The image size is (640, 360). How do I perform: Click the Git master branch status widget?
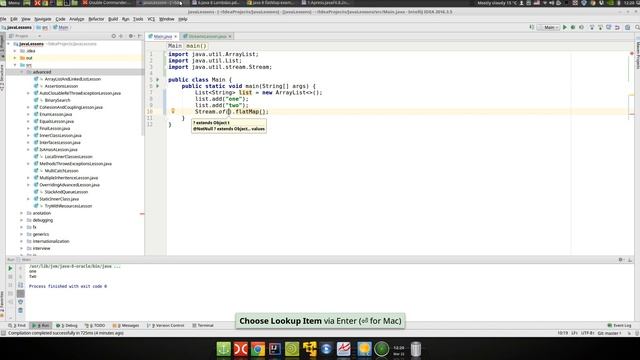(609, 333)
